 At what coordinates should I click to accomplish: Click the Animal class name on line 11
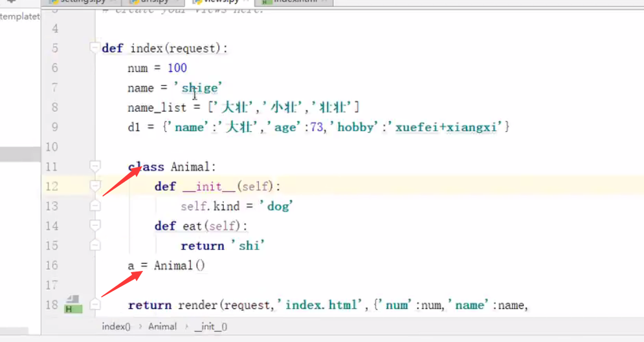point(190,167)
